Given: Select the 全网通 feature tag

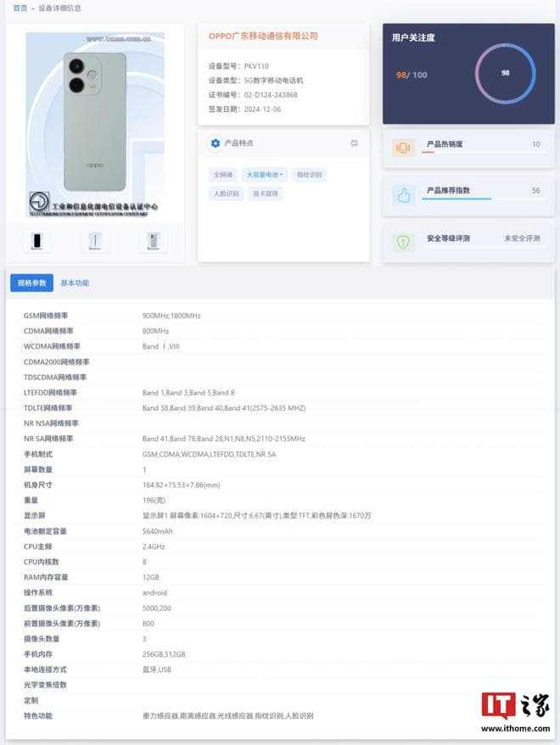Looking at the screenshot, I should tap(223, 175).
